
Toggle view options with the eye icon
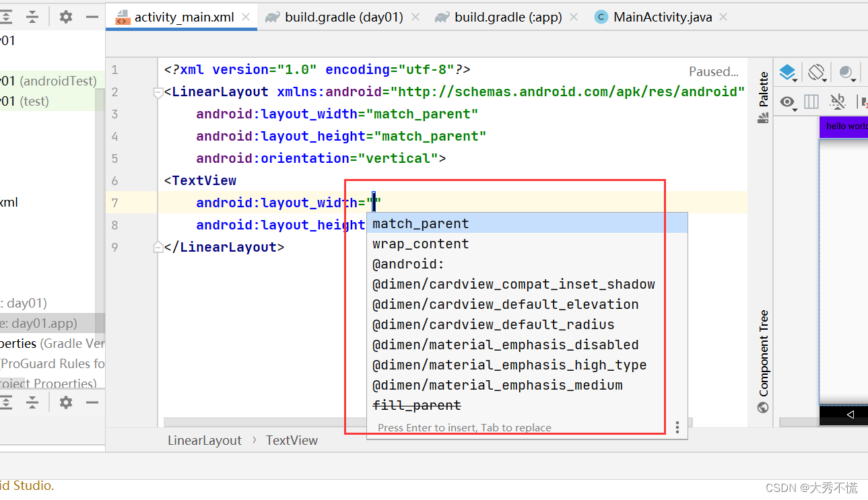(788, 102)
